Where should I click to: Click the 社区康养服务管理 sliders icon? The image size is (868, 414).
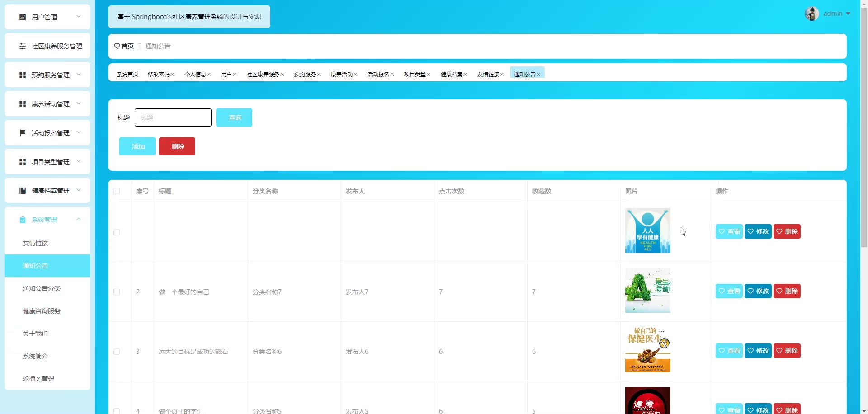click(x=23, y=46)
